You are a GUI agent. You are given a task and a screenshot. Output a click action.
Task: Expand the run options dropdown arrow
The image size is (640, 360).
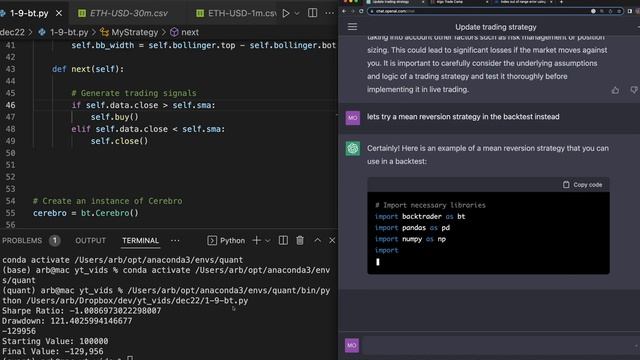(x=297, y=13)
